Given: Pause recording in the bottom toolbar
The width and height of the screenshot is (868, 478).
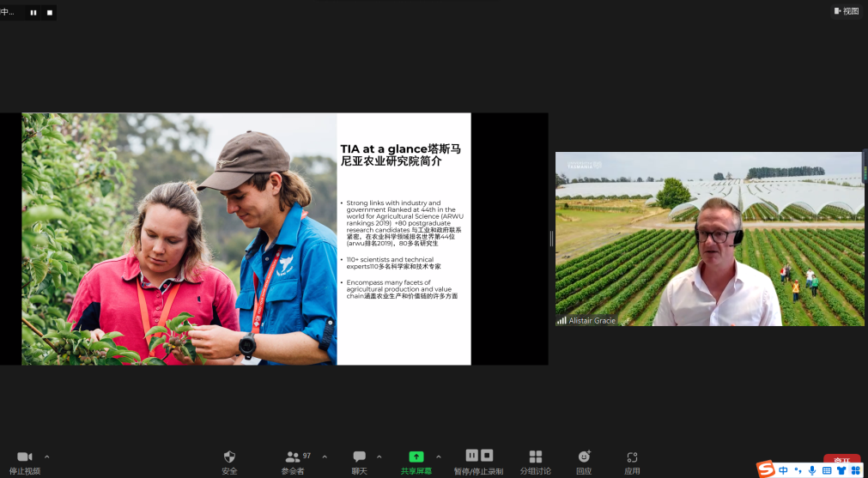Looking at the screenshot, I should click(x=472, y=456).
